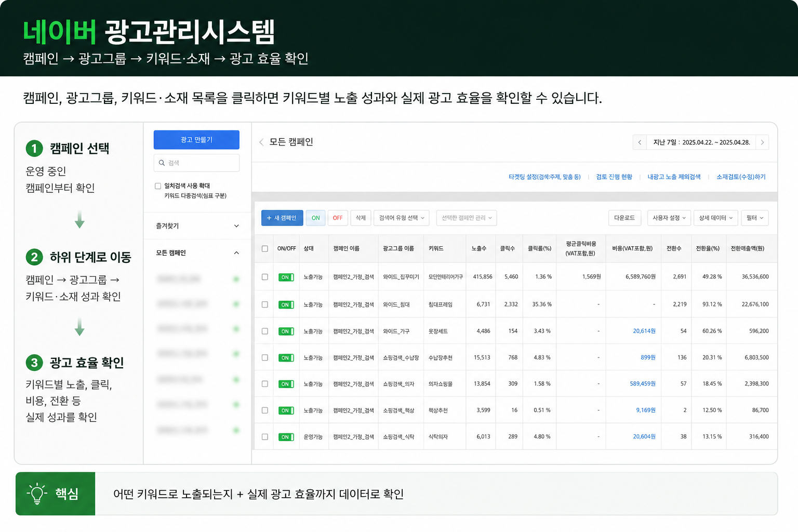Click the 광고 만들기 button

pos(196,140)
